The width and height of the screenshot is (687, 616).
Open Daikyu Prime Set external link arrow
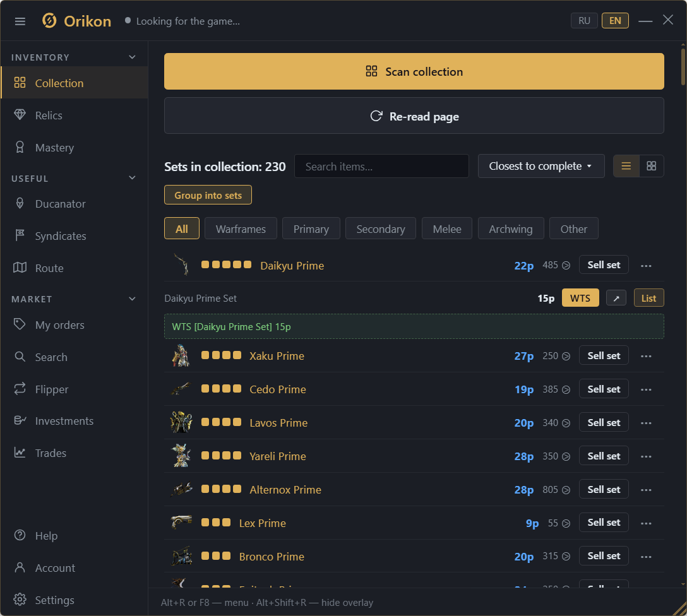click(x=616, y=298)
